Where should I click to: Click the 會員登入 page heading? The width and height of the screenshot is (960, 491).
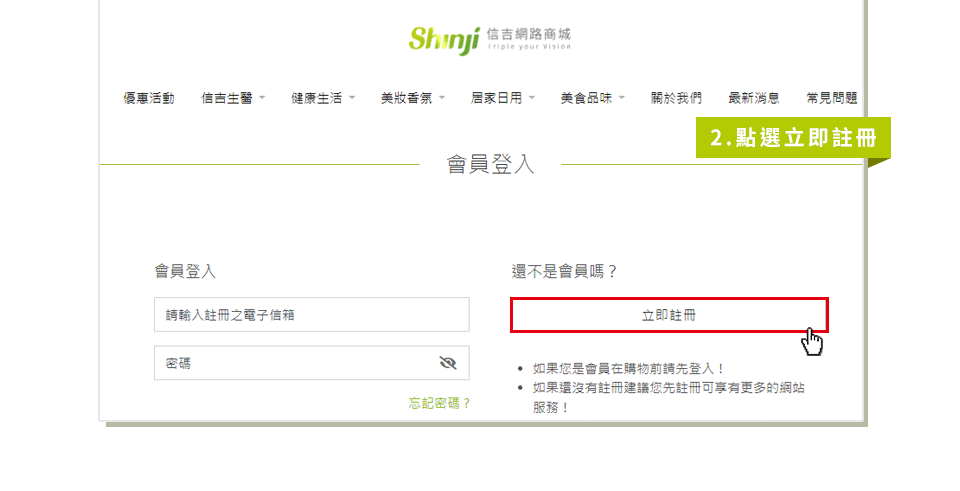490,164
